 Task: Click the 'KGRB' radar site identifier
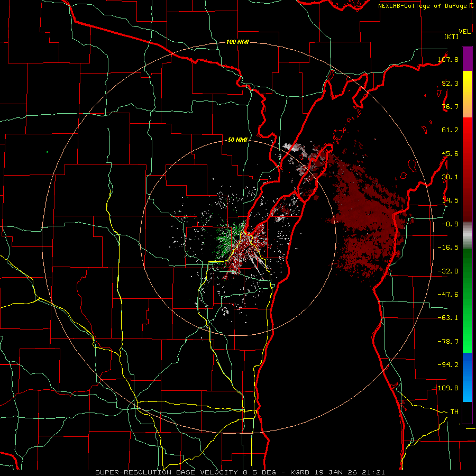pos(300,472)
